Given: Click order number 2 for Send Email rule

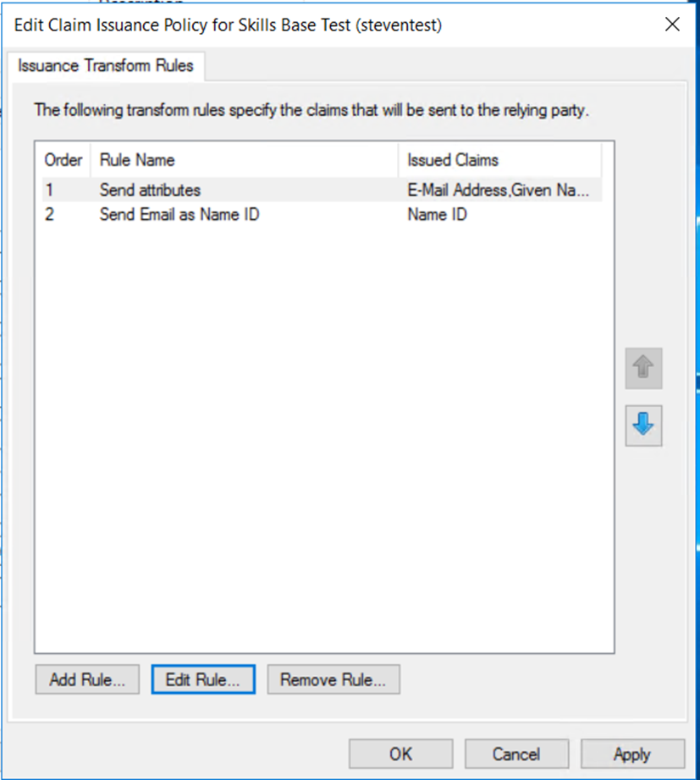Looking at the screenshot, I should pyautogui.click(x=48, y=214).
